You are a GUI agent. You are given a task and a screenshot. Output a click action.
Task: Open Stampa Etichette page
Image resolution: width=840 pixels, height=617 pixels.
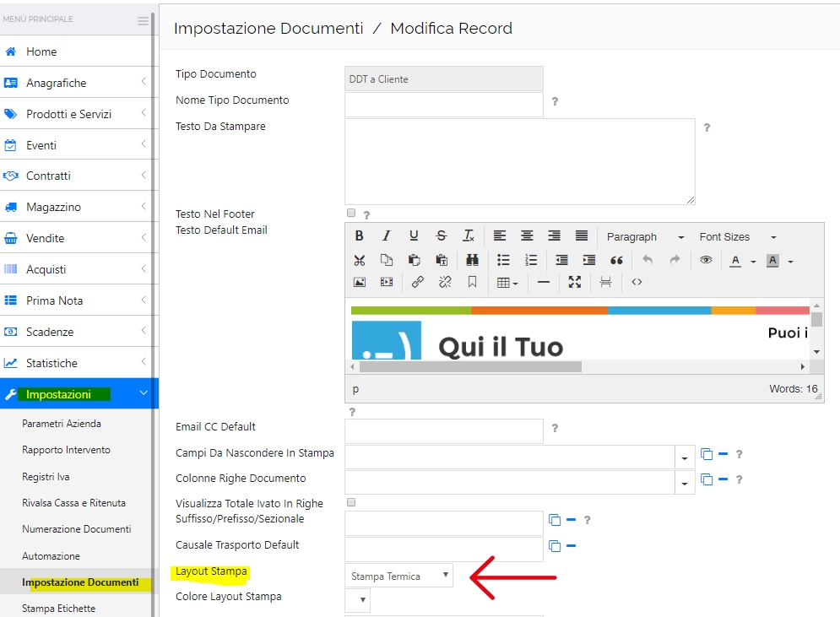click(58, 609)
